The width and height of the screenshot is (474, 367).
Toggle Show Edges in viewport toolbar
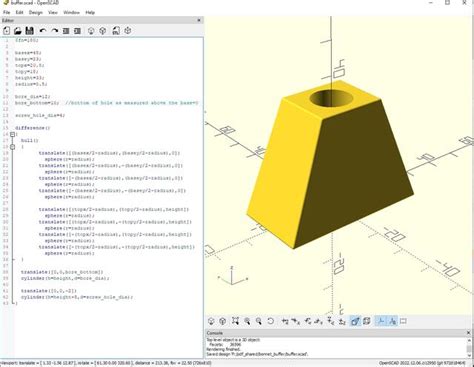click(404, 321)
